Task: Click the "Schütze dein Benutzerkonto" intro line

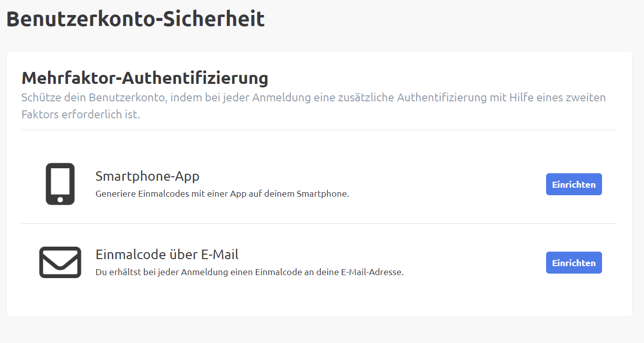Action: coord(313,97)
